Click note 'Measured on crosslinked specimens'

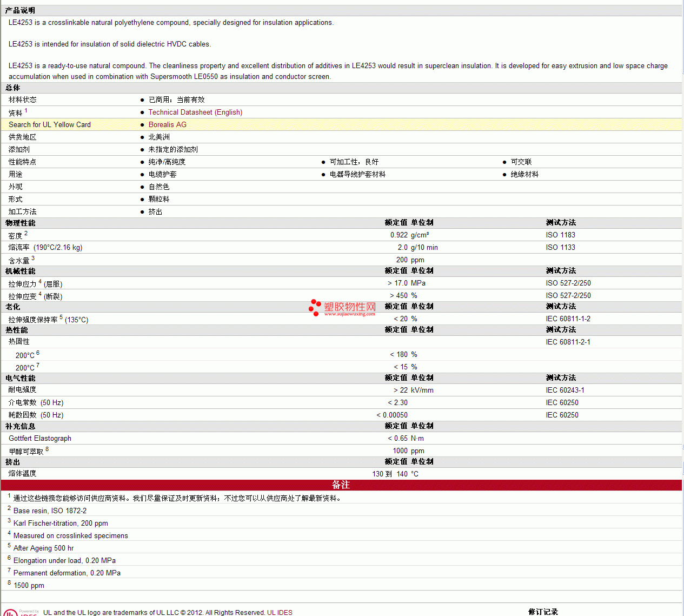click(x=71, y=536)
